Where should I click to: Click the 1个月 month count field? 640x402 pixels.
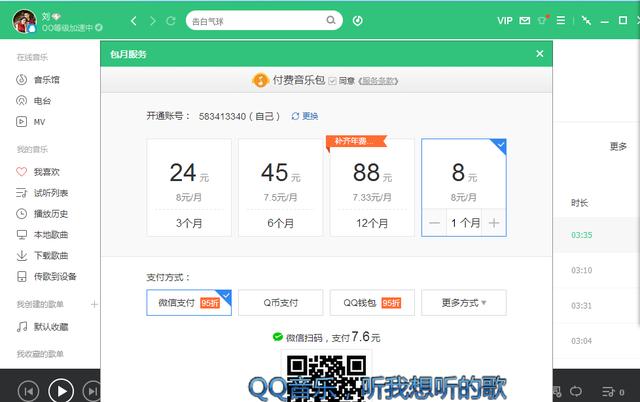464,223
